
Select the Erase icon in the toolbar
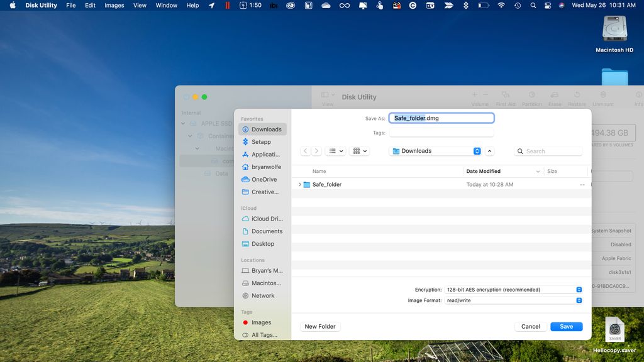click(x=554, y=94)
